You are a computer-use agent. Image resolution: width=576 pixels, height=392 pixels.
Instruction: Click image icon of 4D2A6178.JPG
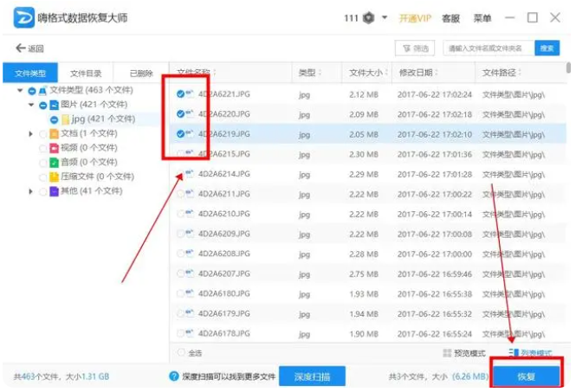[x=190, y=333]
